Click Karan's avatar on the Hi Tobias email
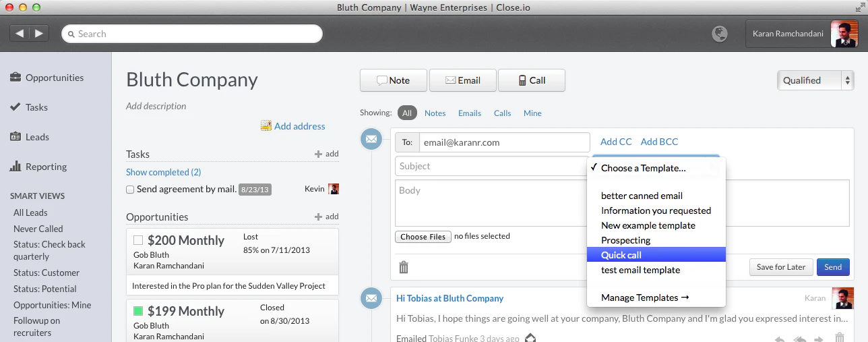Screen dimensions: 868x342 coord(843,299)
